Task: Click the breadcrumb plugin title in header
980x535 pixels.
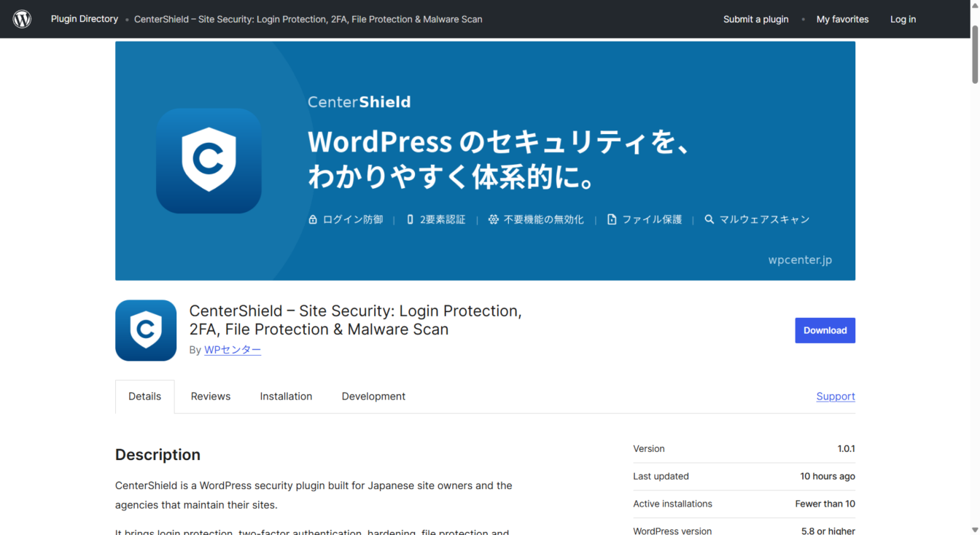Action: tap(308, 19)
